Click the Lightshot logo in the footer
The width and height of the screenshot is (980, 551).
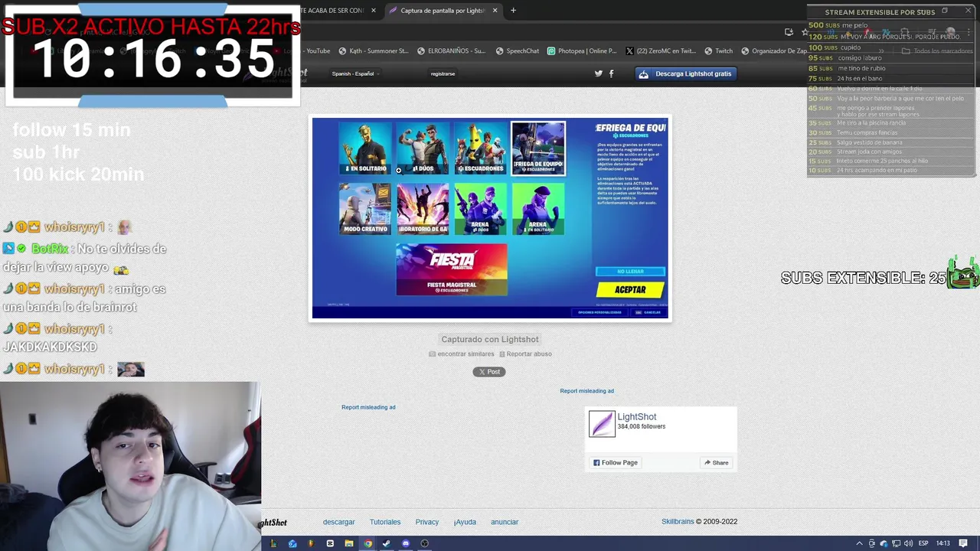tap(274, 523)
